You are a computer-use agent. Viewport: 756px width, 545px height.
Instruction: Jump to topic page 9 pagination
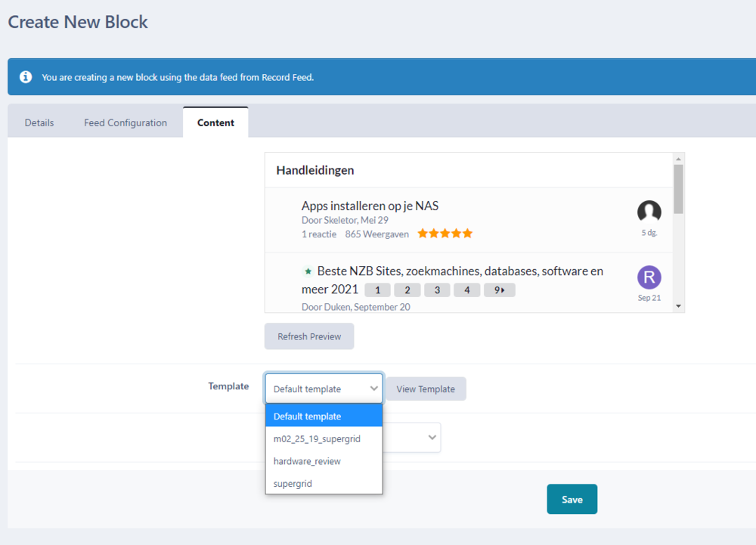tap(499, 290)
